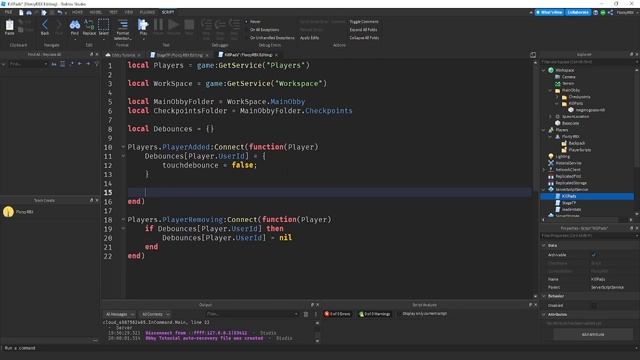Collapse the Players node in Explorer

click(544, 130)
